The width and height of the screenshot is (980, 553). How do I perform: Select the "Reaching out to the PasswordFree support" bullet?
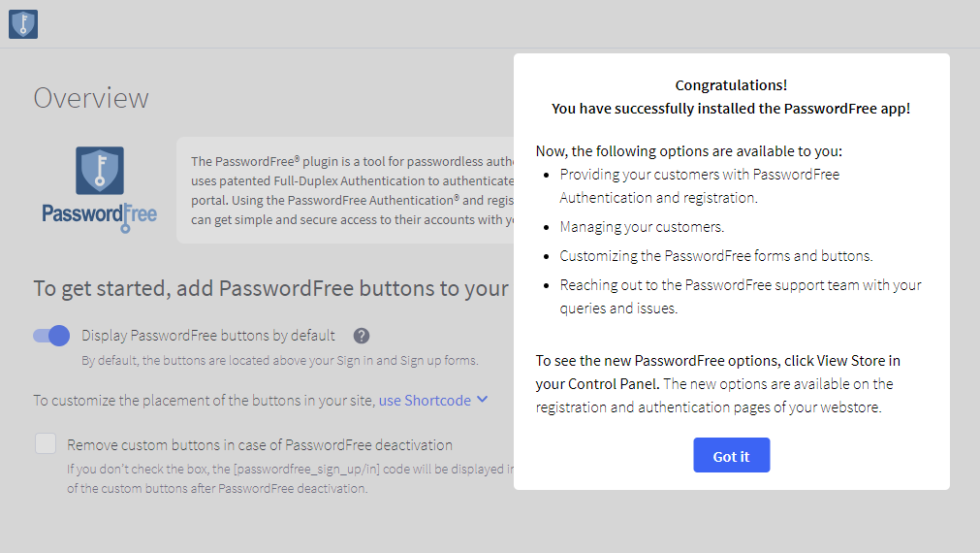pyautogui.click(x=740, y=297)
